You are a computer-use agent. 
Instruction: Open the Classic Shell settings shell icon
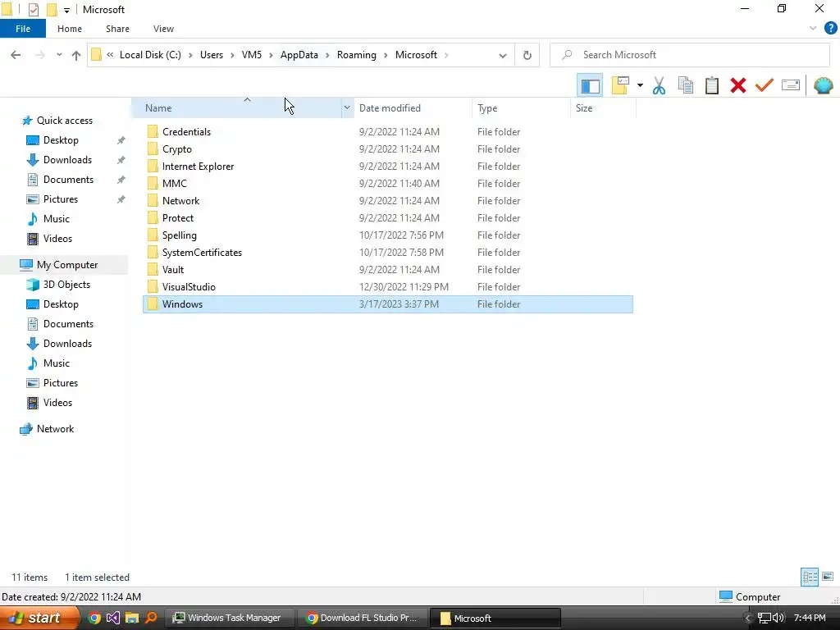(823, 85)
